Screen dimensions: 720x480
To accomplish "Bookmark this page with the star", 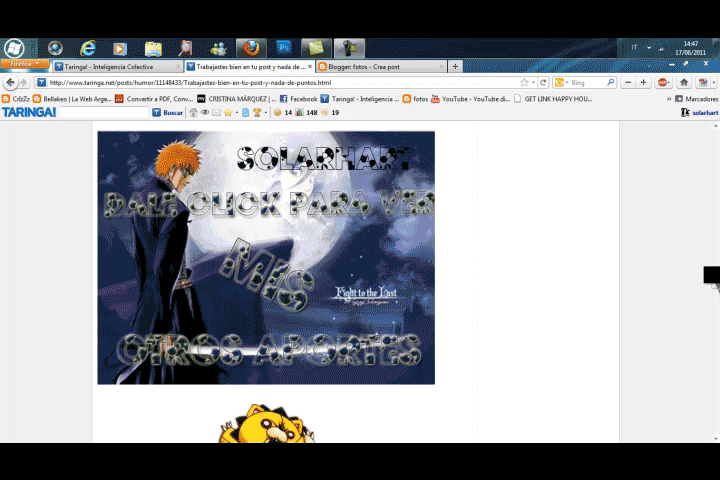I will pyautogui.click(x=524, y=83).
